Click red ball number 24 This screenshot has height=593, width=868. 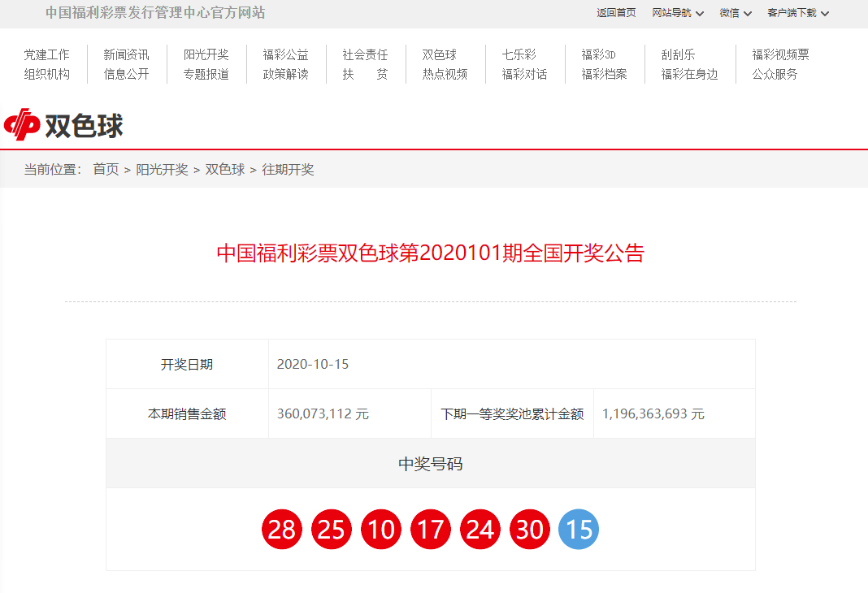(x=480, y=530)
